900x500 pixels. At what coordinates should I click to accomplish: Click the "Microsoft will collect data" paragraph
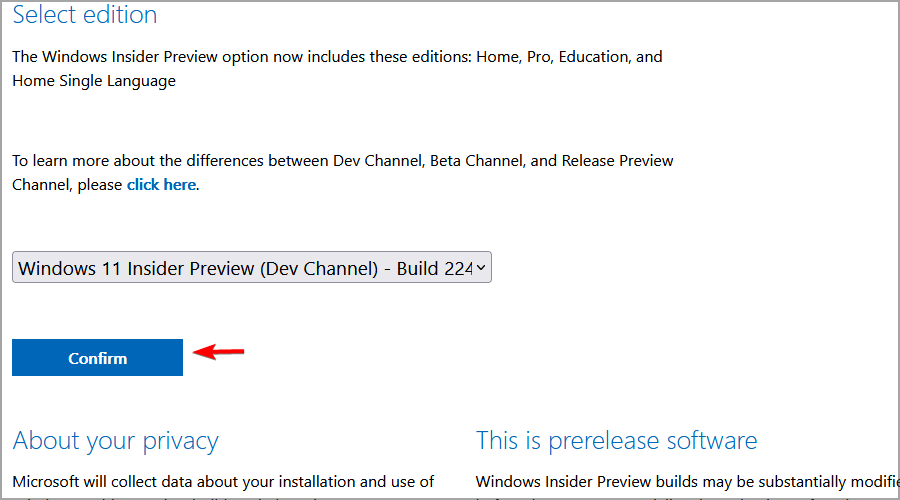223,482
